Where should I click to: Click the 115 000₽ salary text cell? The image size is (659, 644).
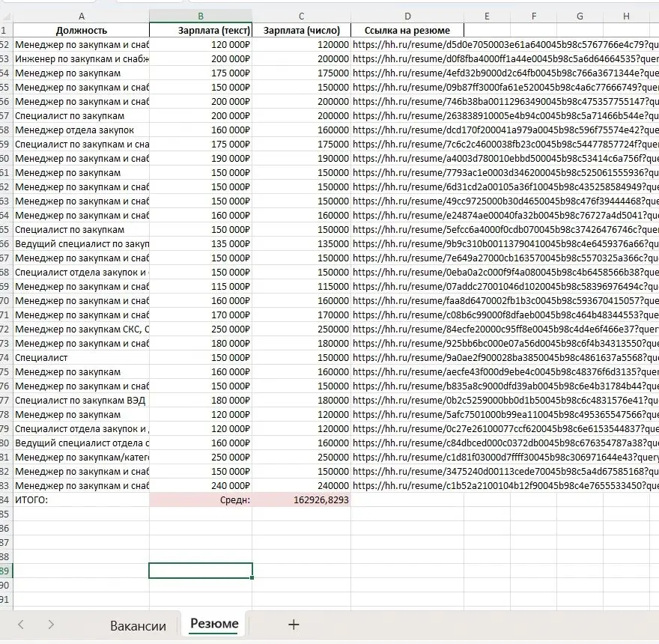(x=201, y=286)
